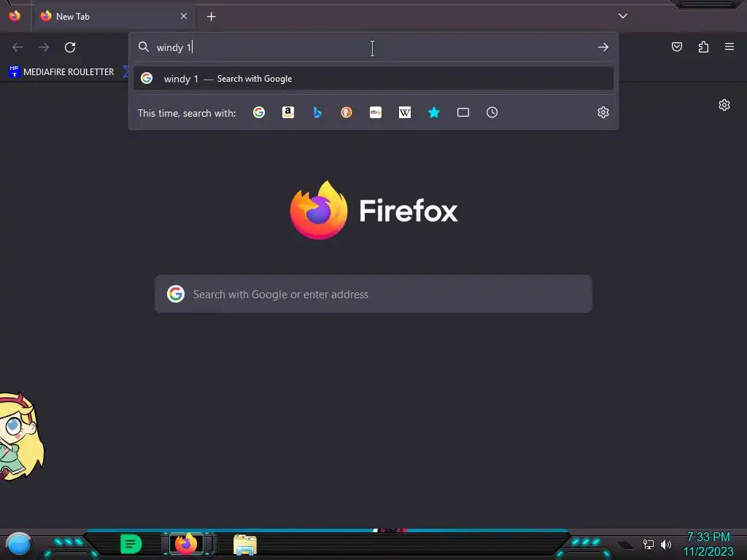
Task: Open Firefox View pinned button
Action: coord(15,16)
